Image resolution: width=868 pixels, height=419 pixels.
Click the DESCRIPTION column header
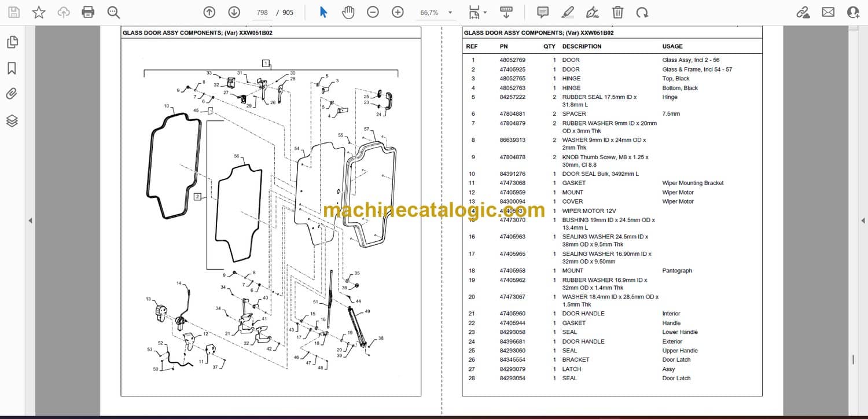(582, 46)
